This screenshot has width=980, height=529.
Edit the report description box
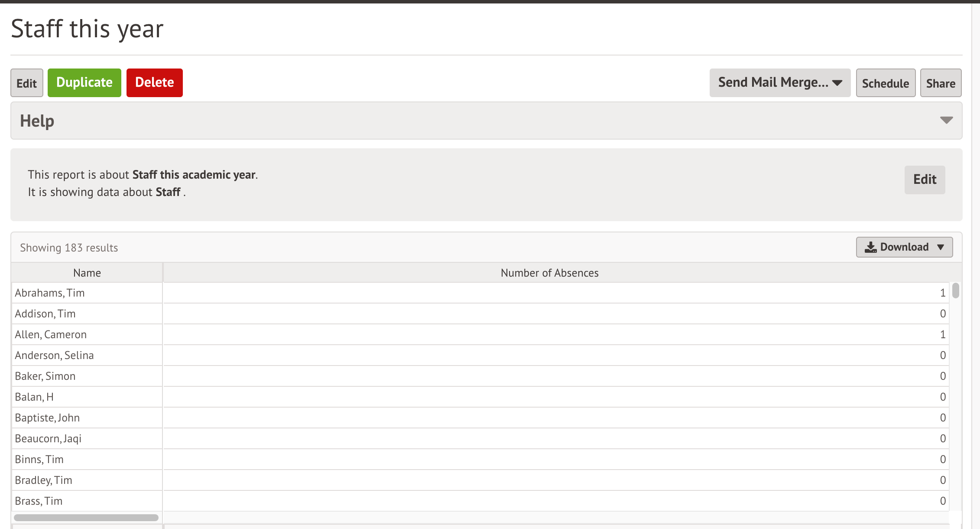pos(925,180)
